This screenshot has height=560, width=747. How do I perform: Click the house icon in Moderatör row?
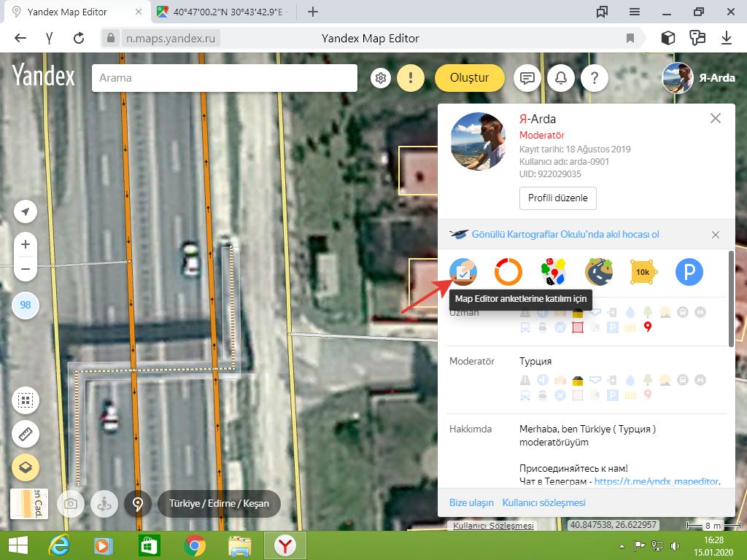[578, 380]
